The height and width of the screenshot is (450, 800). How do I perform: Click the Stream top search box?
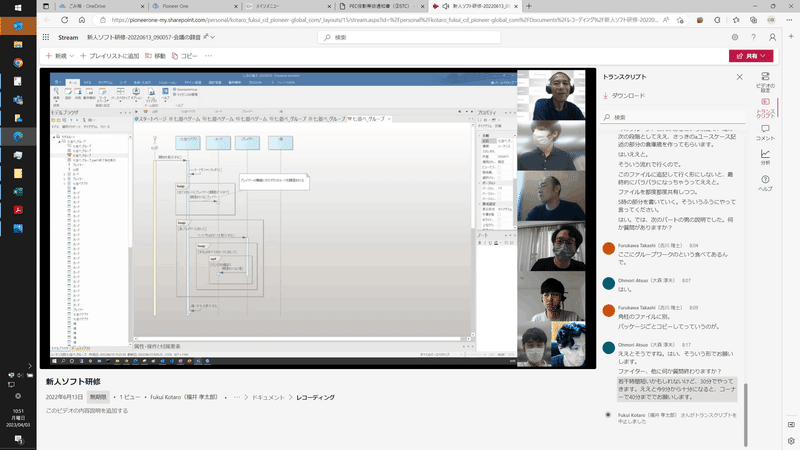(x=409, y=37)
